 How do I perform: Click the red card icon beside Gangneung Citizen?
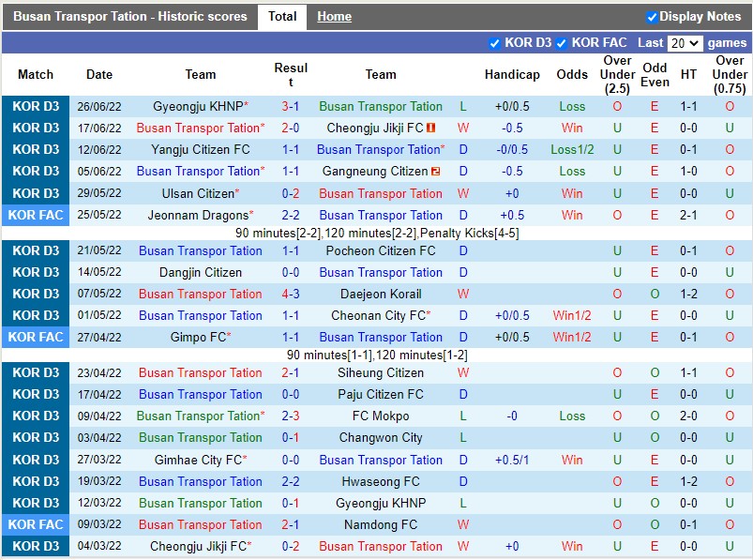tap(436, 172)
